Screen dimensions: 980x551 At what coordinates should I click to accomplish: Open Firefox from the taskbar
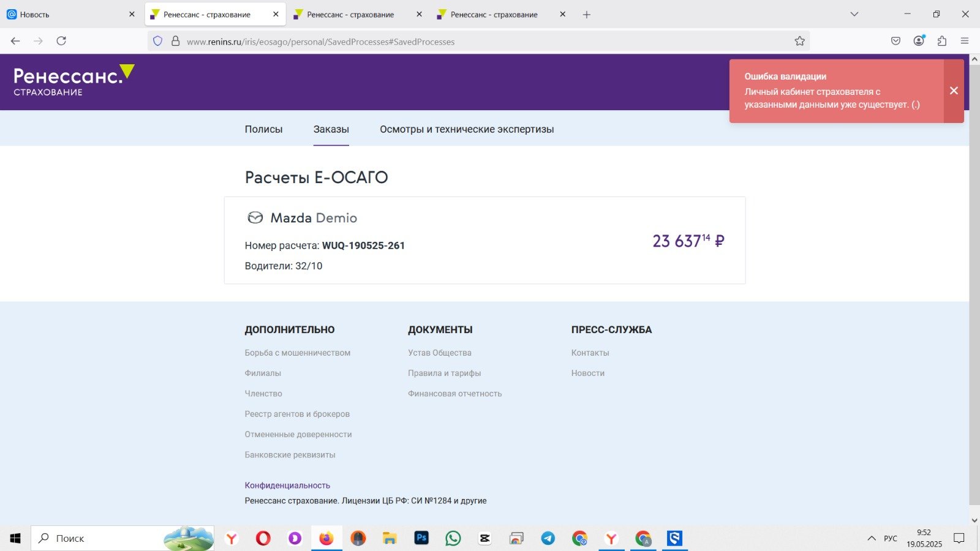tap(326, 538)
